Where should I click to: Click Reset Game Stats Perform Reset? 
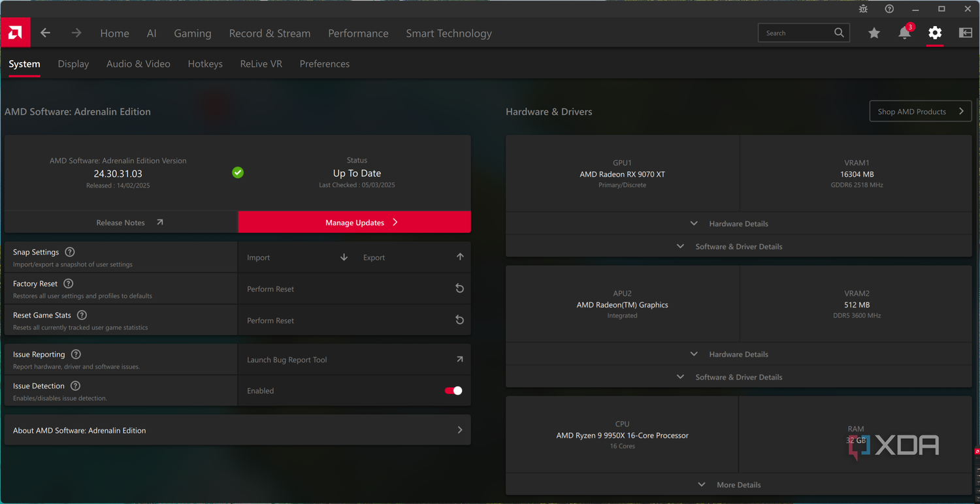pos(355,320)
